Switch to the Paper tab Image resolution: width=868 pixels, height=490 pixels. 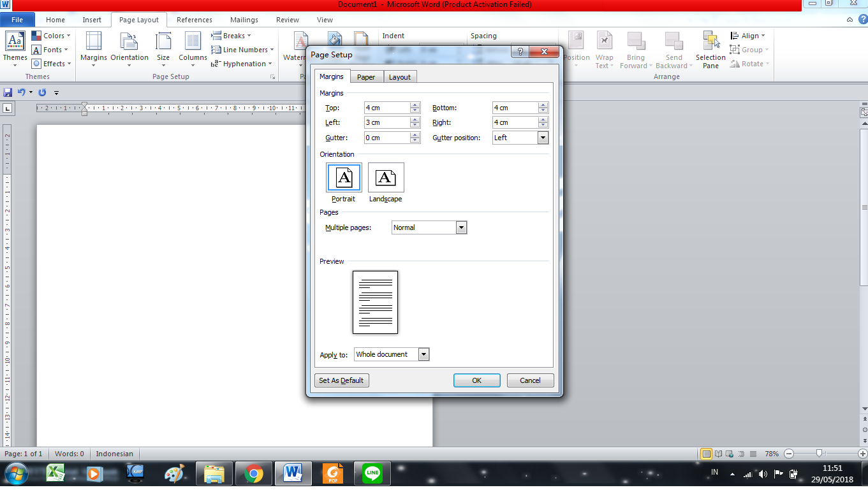tap(366, 76)
